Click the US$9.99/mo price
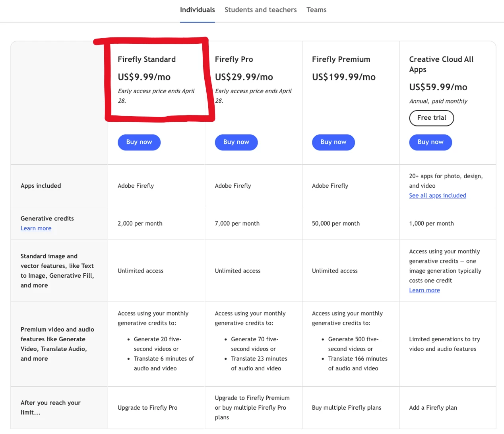The width and height of the screenshot is (504, 434). click(x=144, y=77)
